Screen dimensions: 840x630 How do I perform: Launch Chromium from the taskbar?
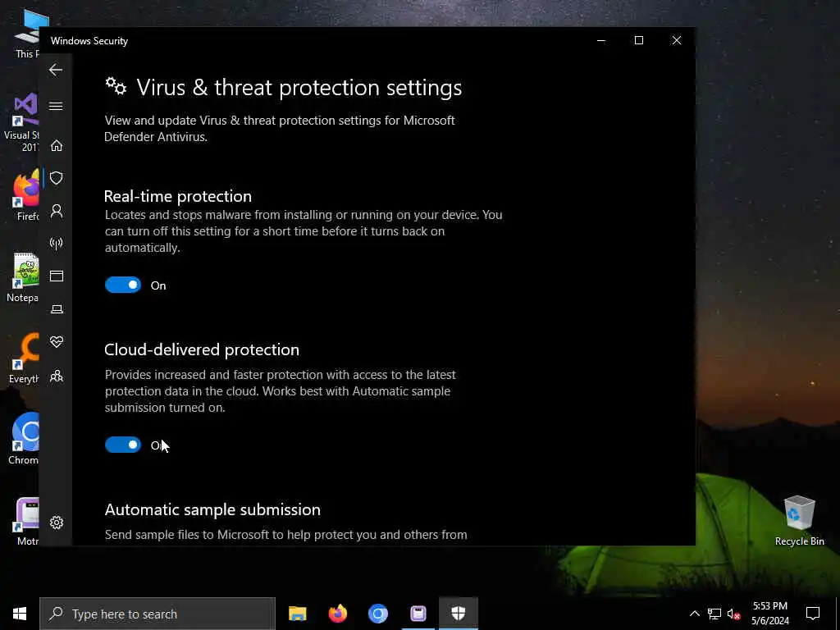(377, 614)
